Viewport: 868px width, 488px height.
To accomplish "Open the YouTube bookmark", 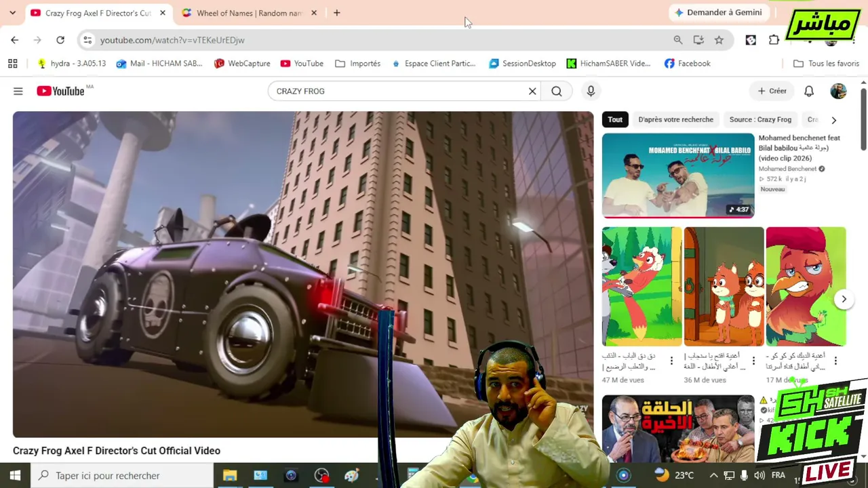I will coord(302,64).
